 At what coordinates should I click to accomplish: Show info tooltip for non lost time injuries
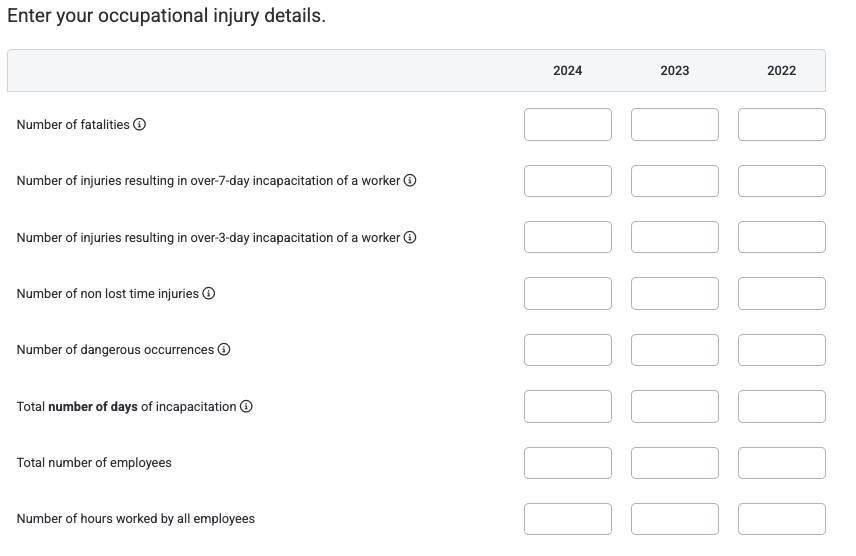[x=209, y=293]
